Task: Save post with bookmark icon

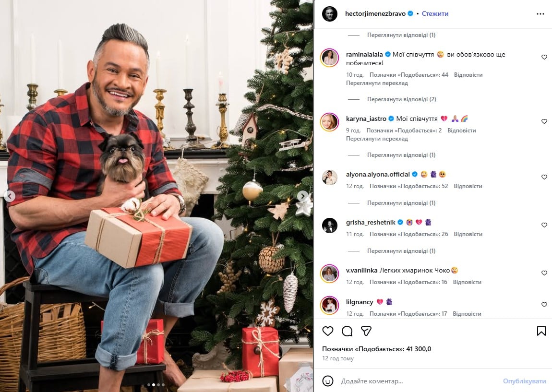Action: coord(541,331)
